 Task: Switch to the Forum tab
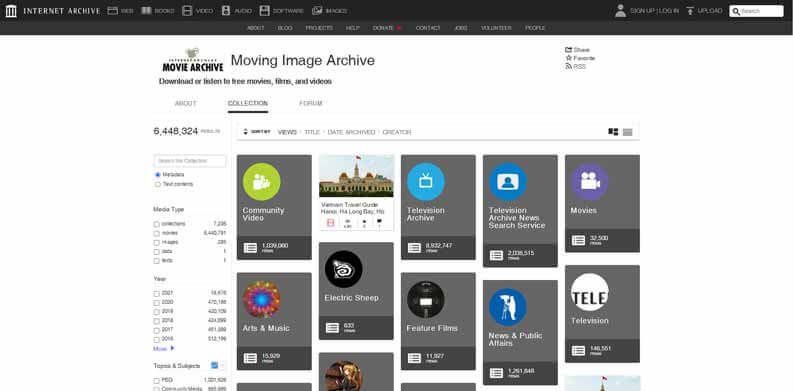311,103
